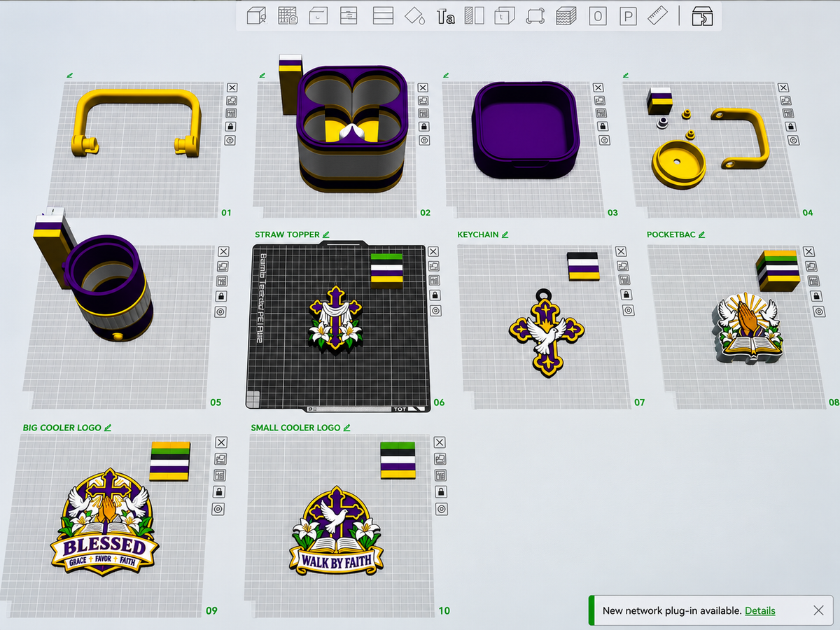Toggle the lock on BIG COOLER LOGO plate
840x630 pixels.
[x=219, y=492]
